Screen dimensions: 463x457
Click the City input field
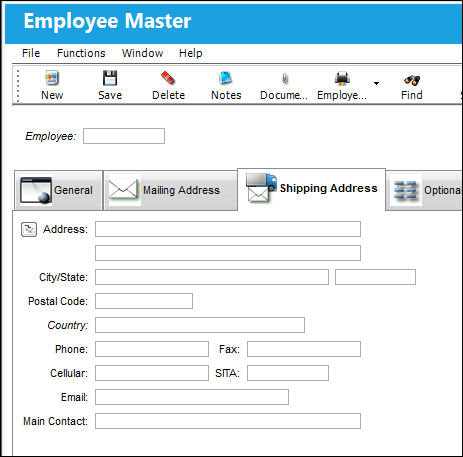click(212, 277)
